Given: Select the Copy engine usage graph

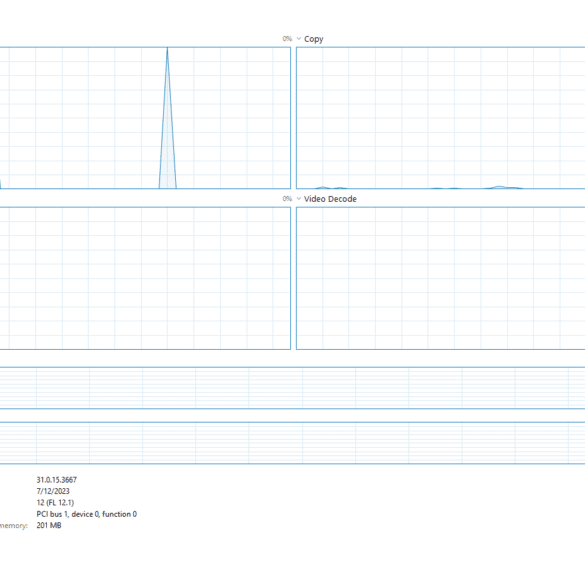Looking at the screenshot, I should [x=441, y=118].
